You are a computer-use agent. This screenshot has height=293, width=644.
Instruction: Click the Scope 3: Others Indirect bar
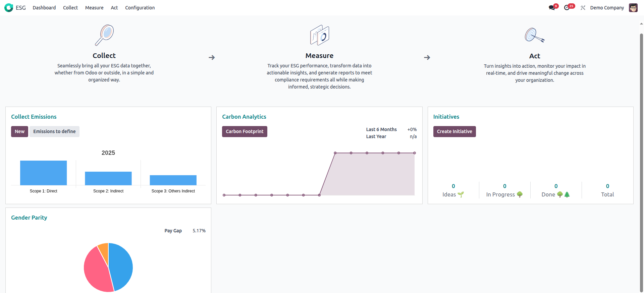[173, 180]
